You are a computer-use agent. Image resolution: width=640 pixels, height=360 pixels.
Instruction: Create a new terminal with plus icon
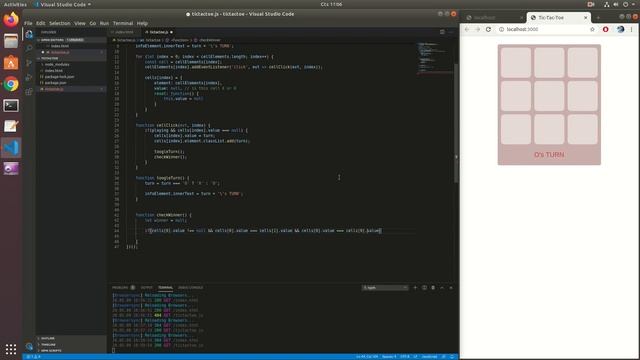coord(415,288)
